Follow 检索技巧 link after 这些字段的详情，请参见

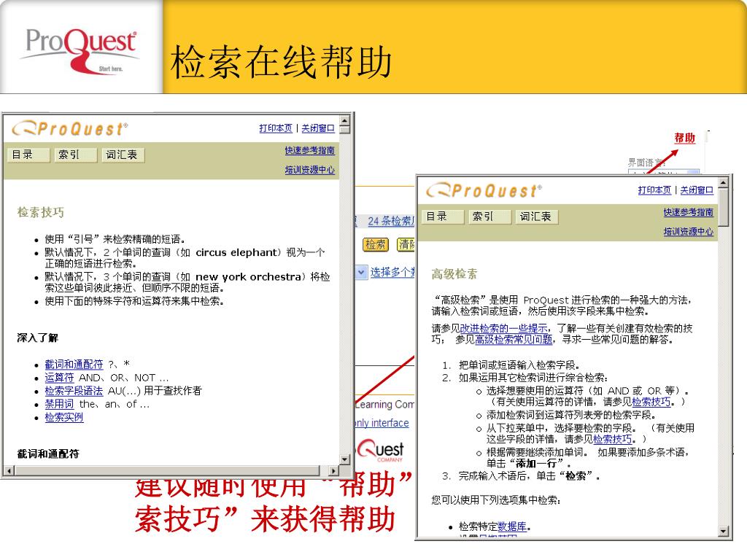tap(613, 439)
